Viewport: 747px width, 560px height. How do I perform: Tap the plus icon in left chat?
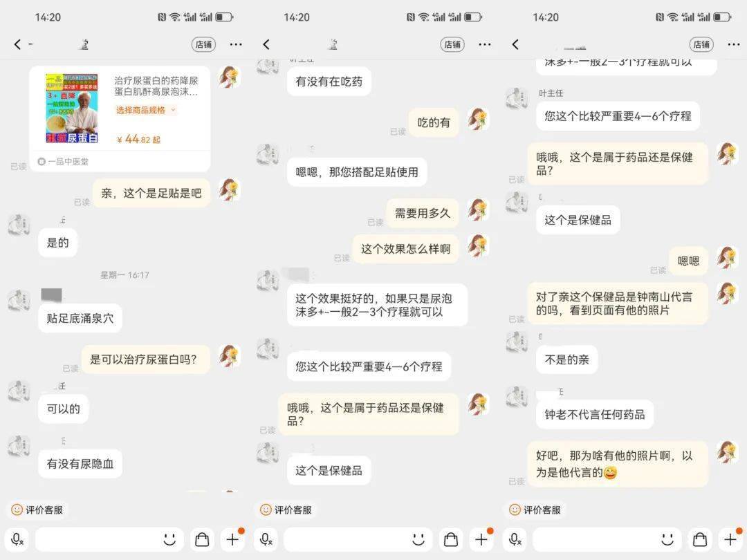[232, 539]
